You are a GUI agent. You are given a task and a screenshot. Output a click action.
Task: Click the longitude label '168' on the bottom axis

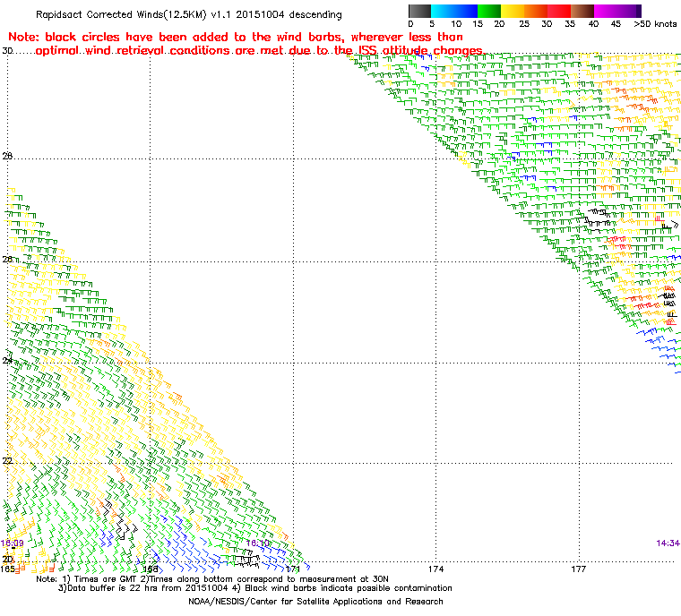click(x=151, y=569)
